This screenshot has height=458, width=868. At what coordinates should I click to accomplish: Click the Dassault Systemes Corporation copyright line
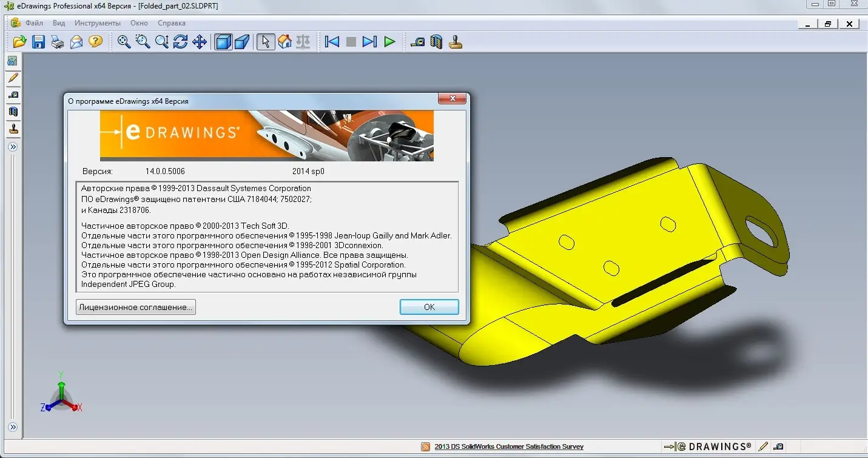pos(196,188)
